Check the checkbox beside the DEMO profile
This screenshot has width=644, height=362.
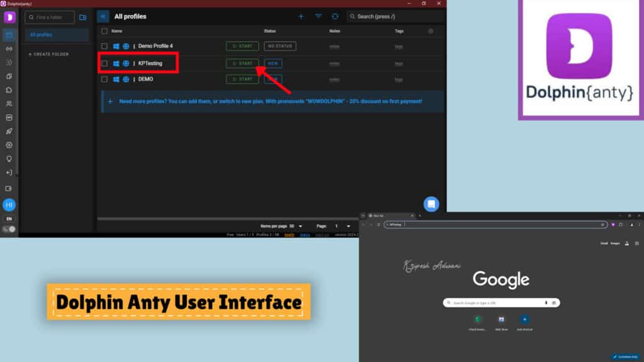[x=104, y=80]
